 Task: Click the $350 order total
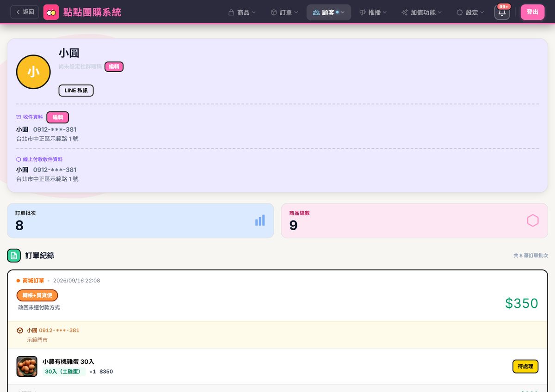pos(522,303)
